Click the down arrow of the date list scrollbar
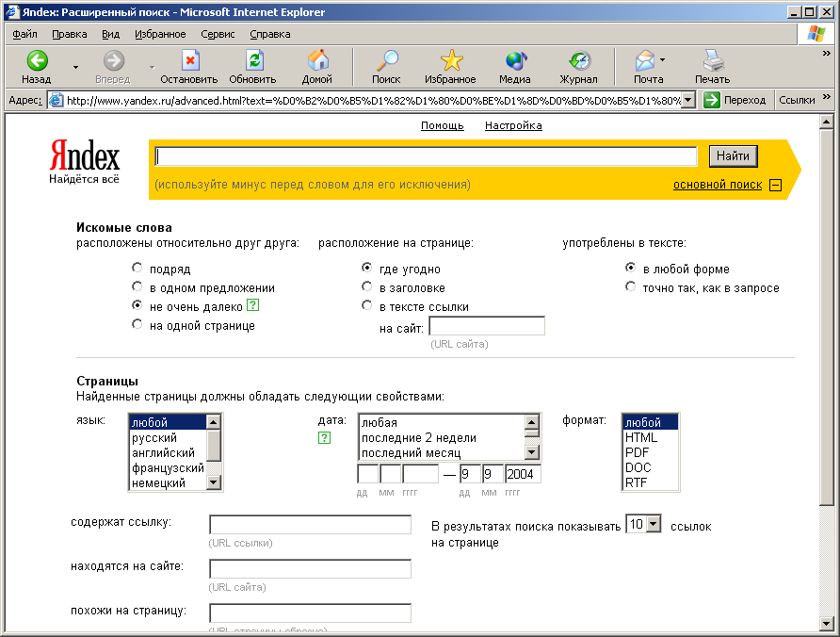 pos(531,452)
